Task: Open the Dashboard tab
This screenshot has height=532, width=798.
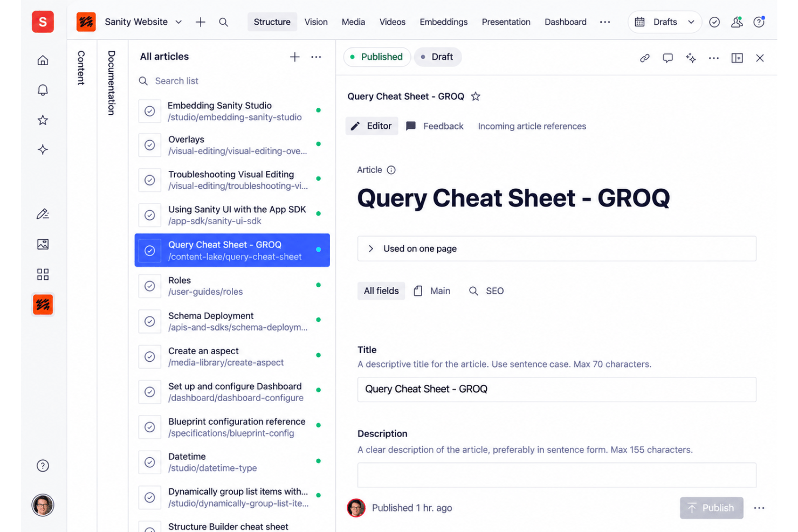Action: (565, 22)
